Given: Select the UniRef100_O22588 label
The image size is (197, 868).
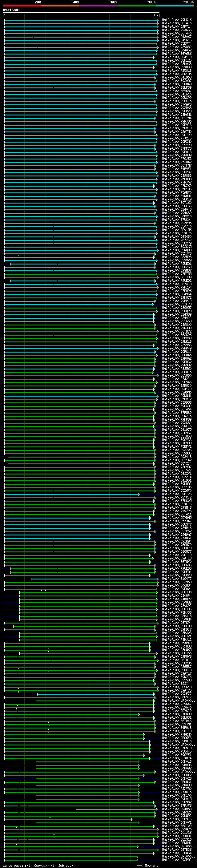Looking at the screenshot, I should tap(177, 680).
